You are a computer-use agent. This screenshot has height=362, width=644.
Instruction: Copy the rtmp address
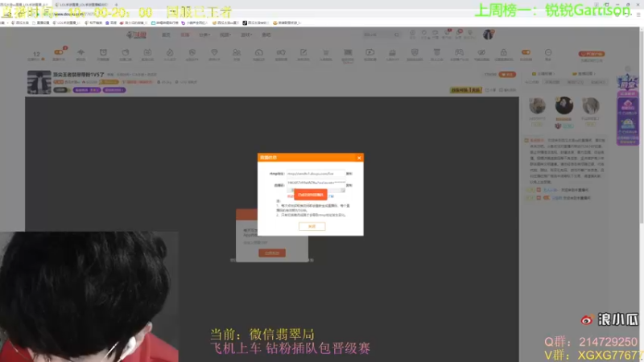click(349, 174)
